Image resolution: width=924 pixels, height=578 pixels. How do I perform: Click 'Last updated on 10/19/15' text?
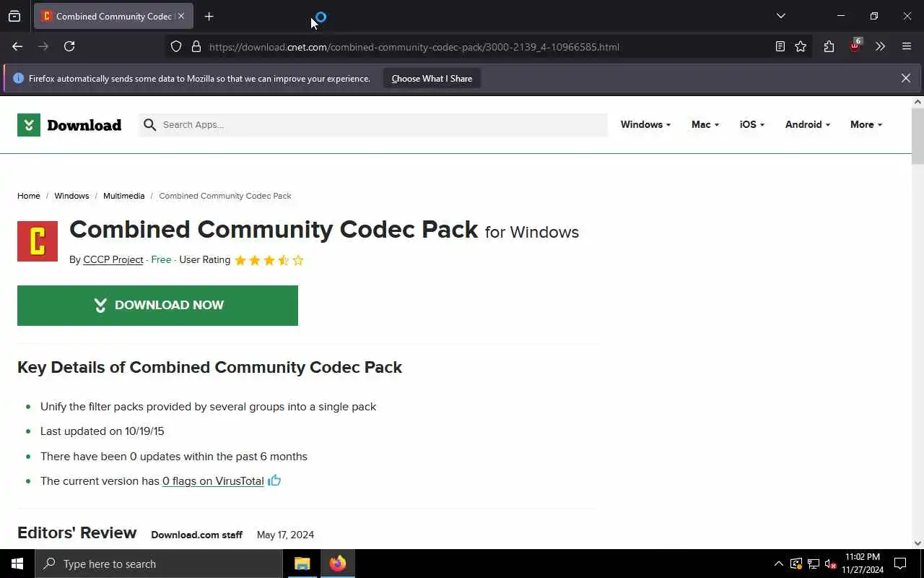tap(103, 431)
